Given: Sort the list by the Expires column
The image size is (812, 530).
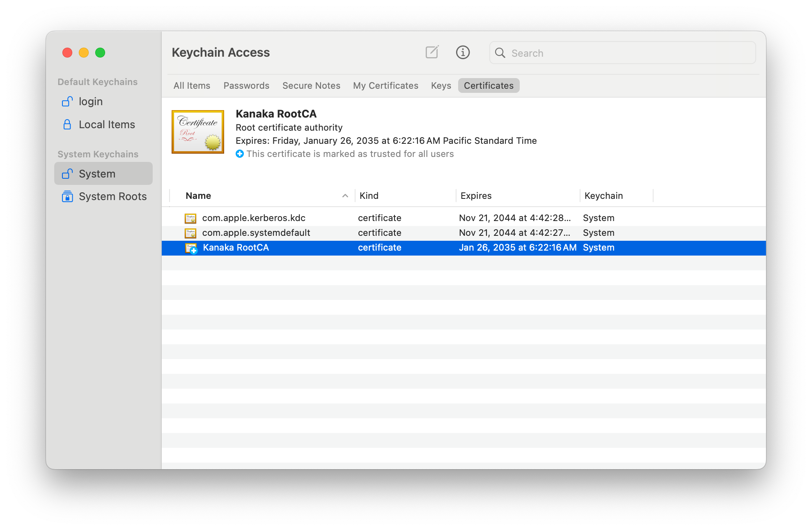Looking at the screenshot, I should [476, 196].
